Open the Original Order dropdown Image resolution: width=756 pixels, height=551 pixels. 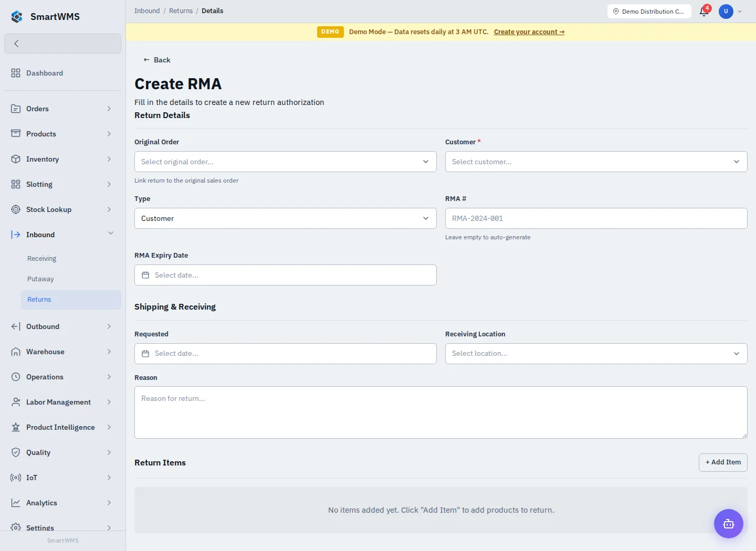286,162
